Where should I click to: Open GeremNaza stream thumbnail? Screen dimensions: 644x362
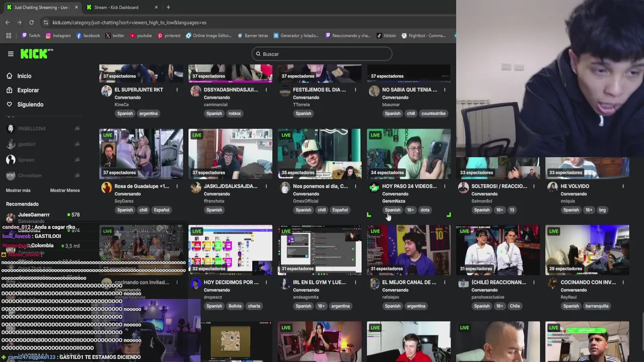point(409,154)
